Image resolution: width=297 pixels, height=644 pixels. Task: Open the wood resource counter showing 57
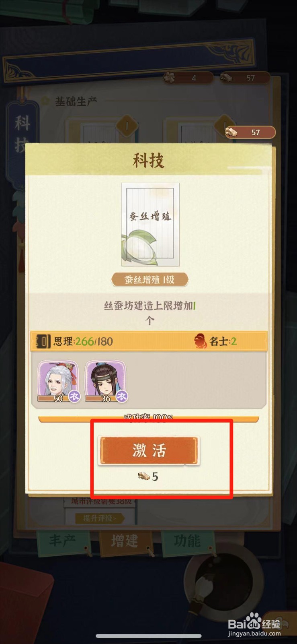point(250,132)
